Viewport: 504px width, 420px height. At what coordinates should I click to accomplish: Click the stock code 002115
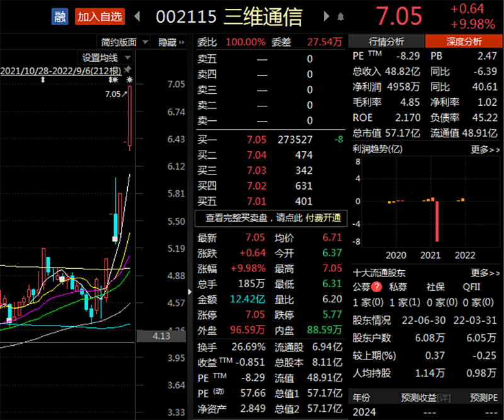pos(186,17)
